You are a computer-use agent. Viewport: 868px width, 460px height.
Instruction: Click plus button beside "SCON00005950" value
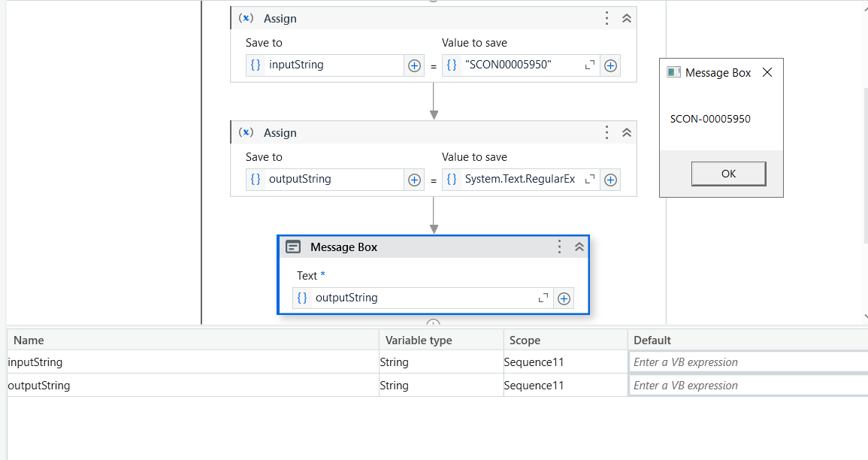point(611,65)
